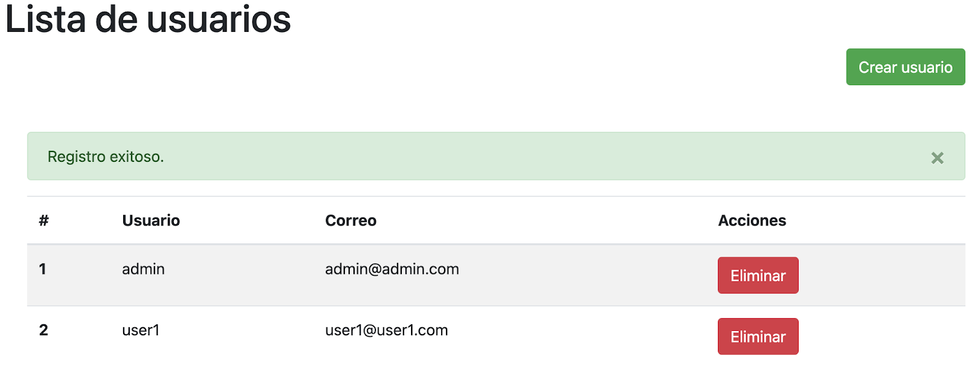Delete the admin user with Eliminar

coord(758,275)
